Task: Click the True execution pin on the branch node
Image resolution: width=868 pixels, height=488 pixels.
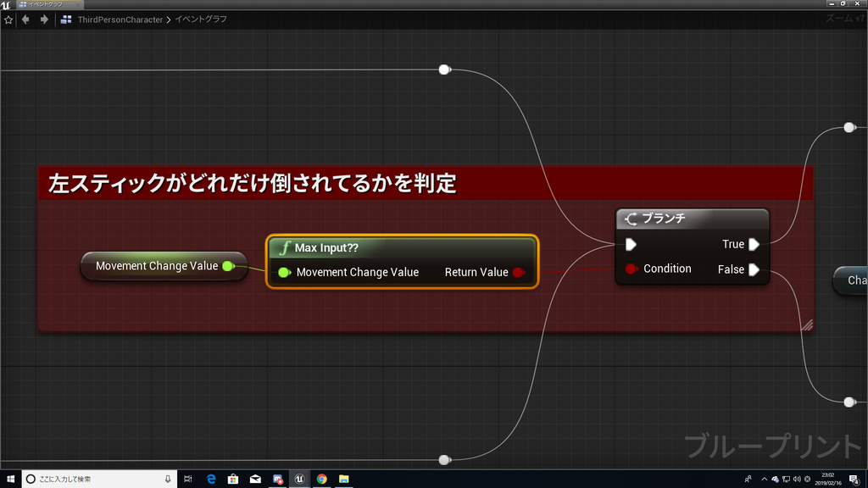Action: click(754, 244)
